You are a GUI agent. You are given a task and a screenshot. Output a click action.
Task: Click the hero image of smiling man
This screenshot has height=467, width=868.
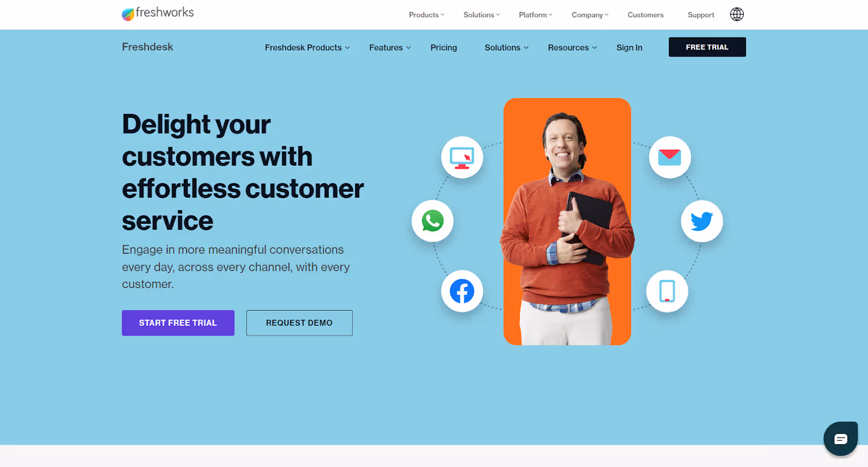567,222
